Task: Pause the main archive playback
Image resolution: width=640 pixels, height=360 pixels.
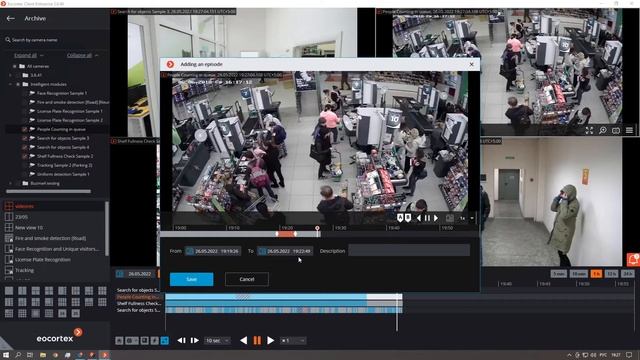Action: 257,340
